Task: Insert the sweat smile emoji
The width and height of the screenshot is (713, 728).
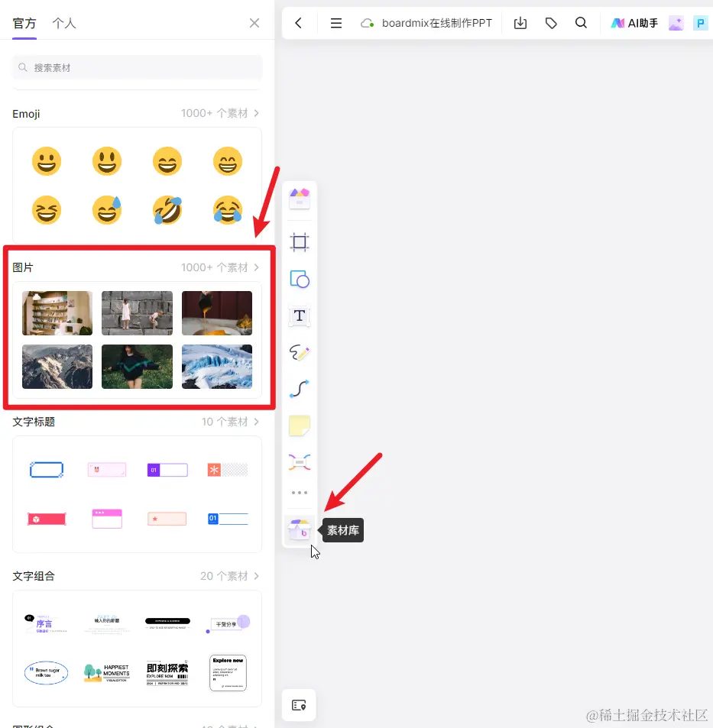Action: (107, 210)
